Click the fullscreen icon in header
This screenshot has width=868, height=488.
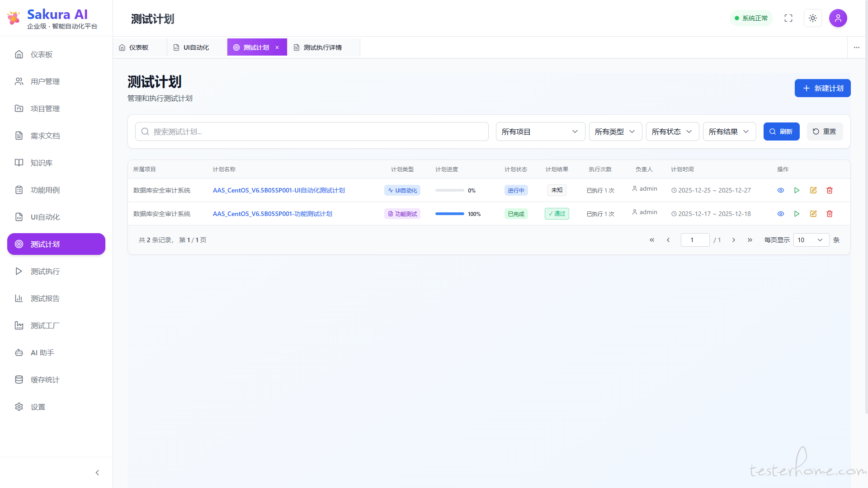[x=788, y=18]
